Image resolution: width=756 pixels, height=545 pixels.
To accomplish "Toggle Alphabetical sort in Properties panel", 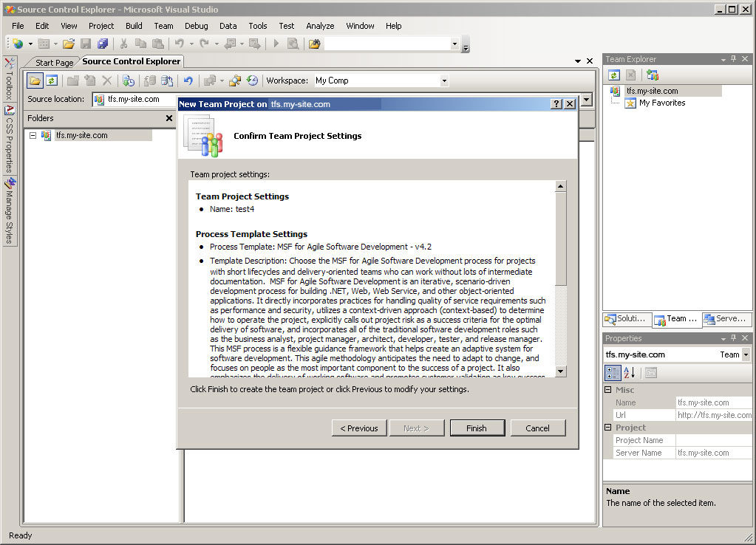I will tap(629, 372).
